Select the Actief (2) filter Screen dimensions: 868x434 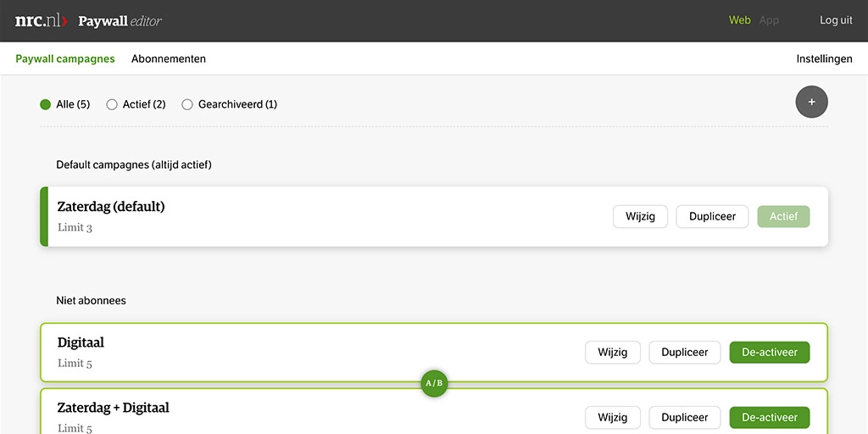(x=112, y=104)
